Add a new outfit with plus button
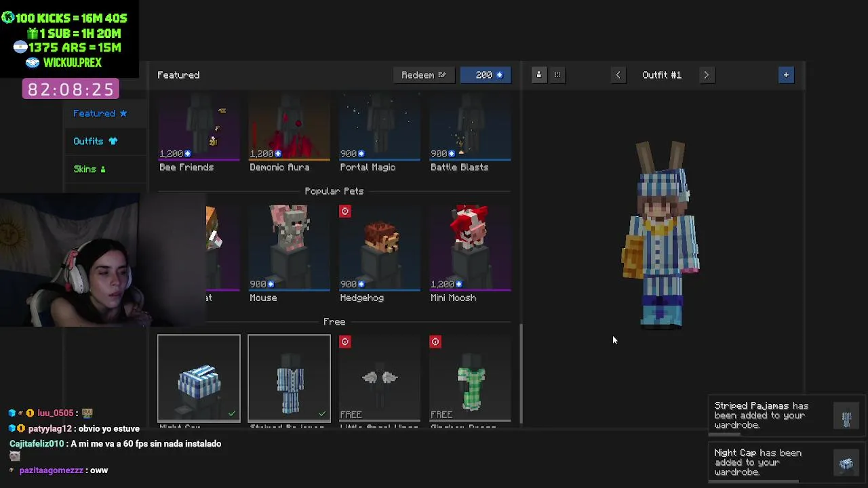Image resolution: width=868 pixels, height=488 pixels. [786, 75]
